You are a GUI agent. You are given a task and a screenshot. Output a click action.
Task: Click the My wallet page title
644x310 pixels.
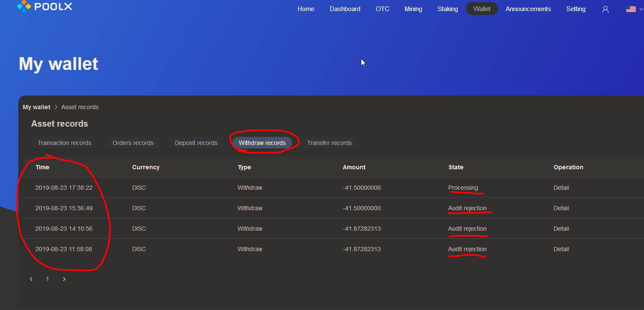point(58,64)
